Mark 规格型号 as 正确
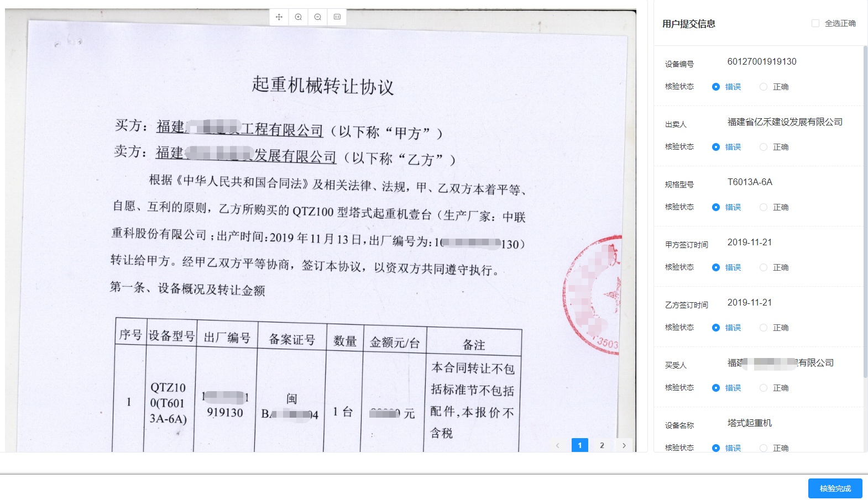 (x=764, y=207)
